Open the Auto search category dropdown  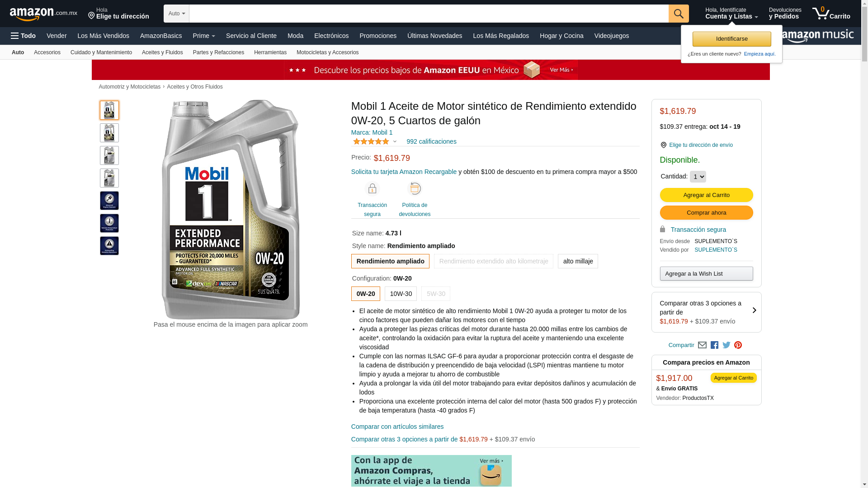(176, 14)
